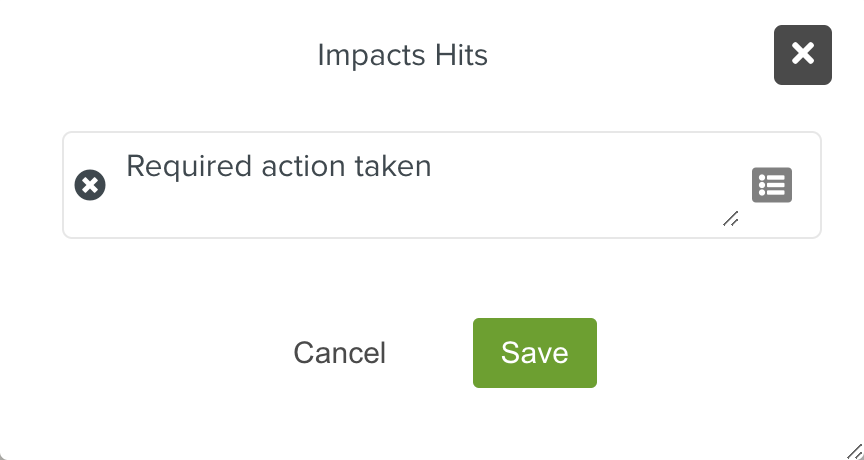The image size is (864, 460).
Task: Click the text area resize grip
Action: point(730,219)
